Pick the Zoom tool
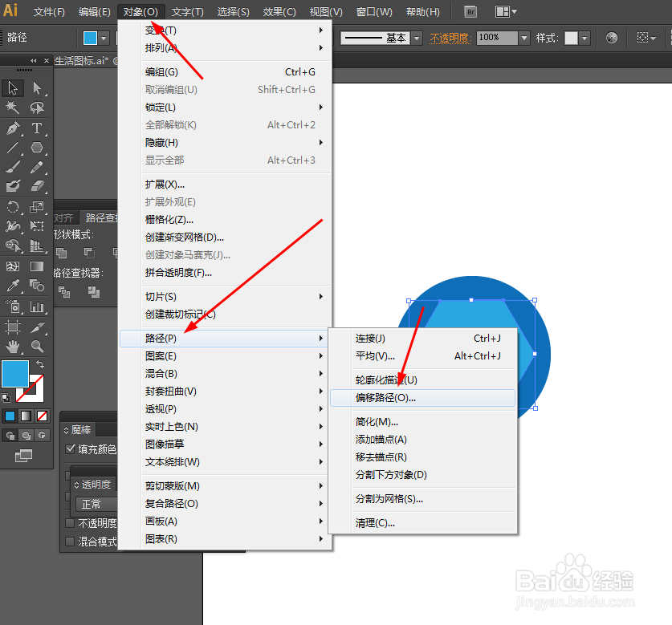672x625 pixels. click(x=37, y=347)
